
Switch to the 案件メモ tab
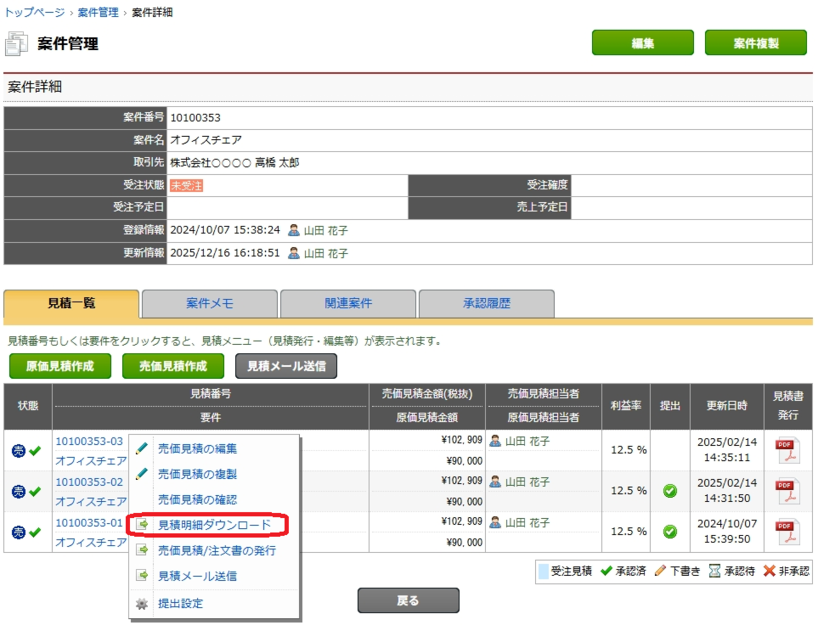(211, 304)
